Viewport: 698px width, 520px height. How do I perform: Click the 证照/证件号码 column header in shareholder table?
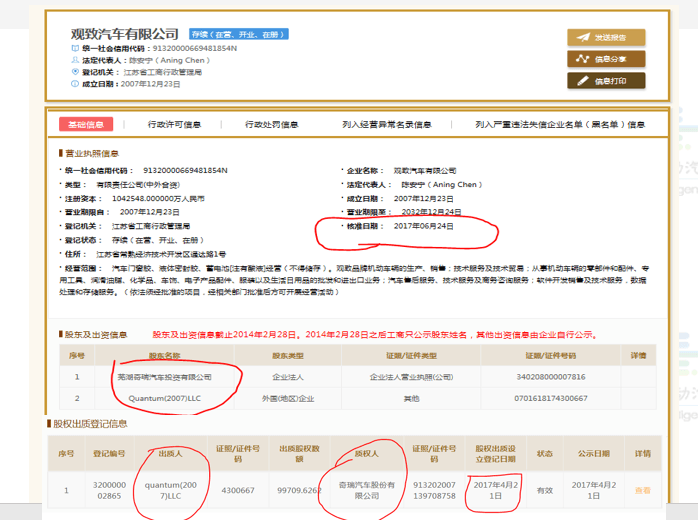pos(551,356)
